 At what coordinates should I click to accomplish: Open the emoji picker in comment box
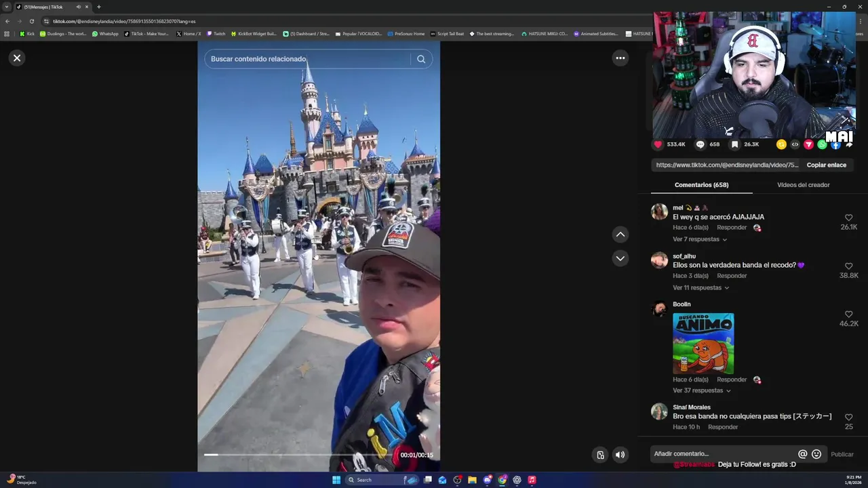point(816,454)
